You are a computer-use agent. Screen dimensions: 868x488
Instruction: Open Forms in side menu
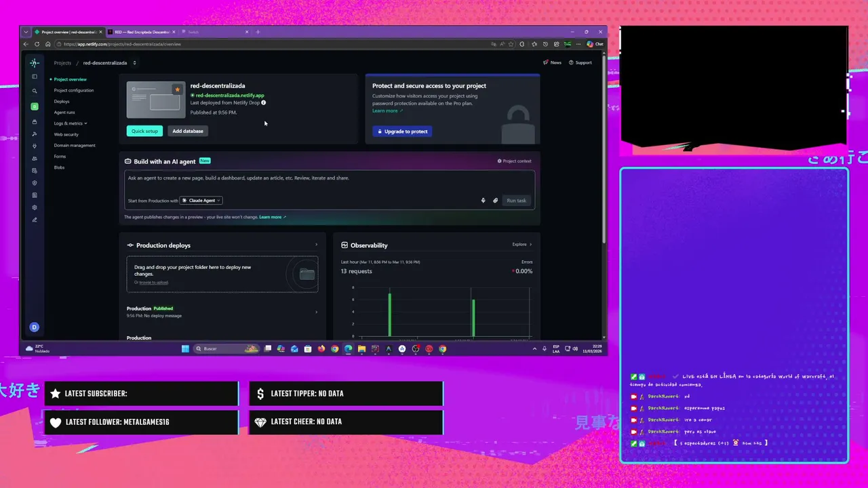[x=60, y=157]
